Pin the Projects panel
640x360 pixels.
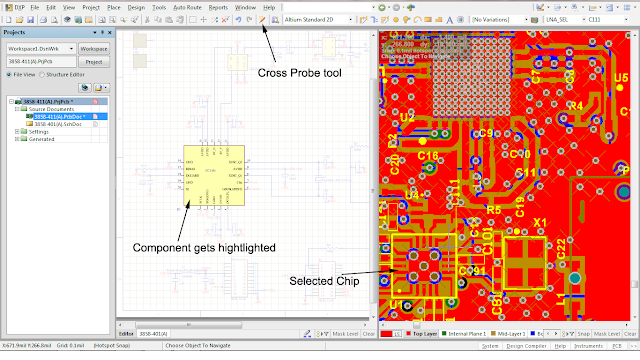[x=102, y=32]
